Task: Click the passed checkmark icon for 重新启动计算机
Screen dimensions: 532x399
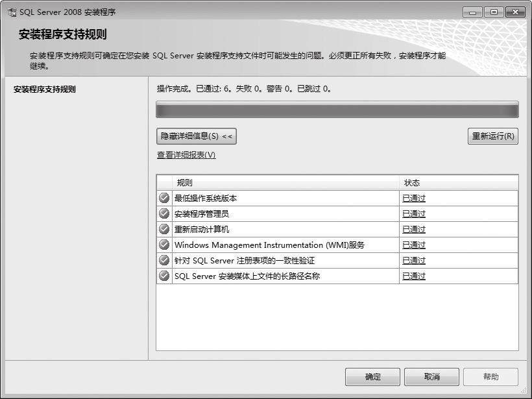Action: (164, 229)
